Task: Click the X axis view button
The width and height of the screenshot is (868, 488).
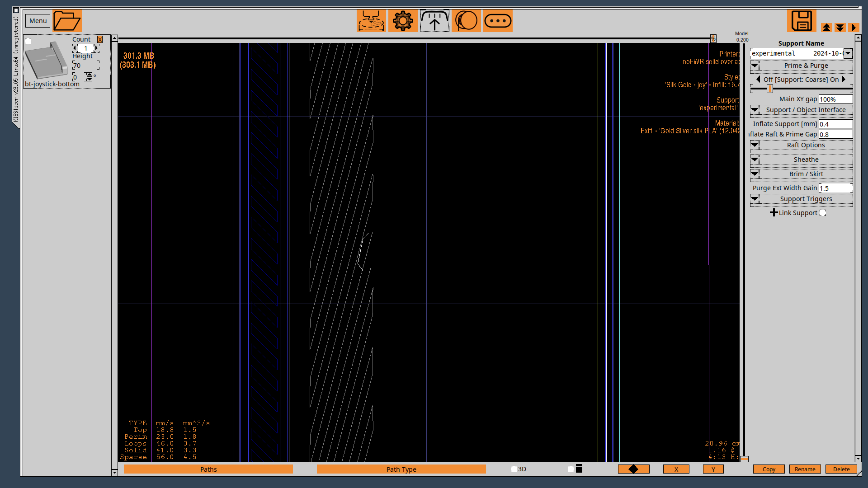Action: (676, 469)
